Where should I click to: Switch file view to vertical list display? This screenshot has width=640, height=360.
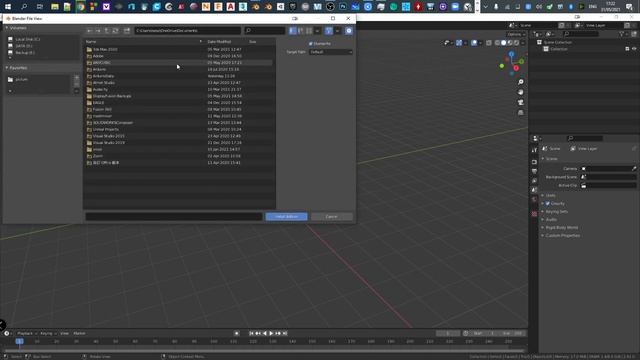pyautogui.click(x=293, y=31)
